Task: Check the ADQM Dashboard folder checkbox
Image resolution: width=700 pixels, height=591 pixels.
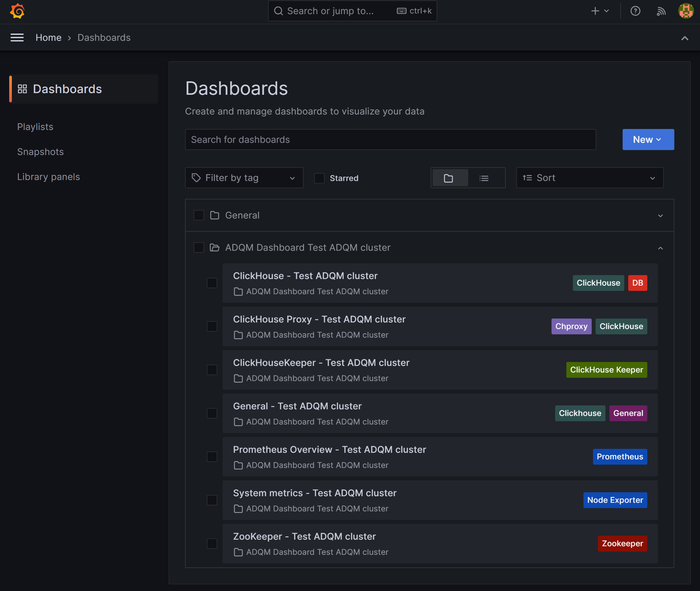Action: tap(199, 247)
